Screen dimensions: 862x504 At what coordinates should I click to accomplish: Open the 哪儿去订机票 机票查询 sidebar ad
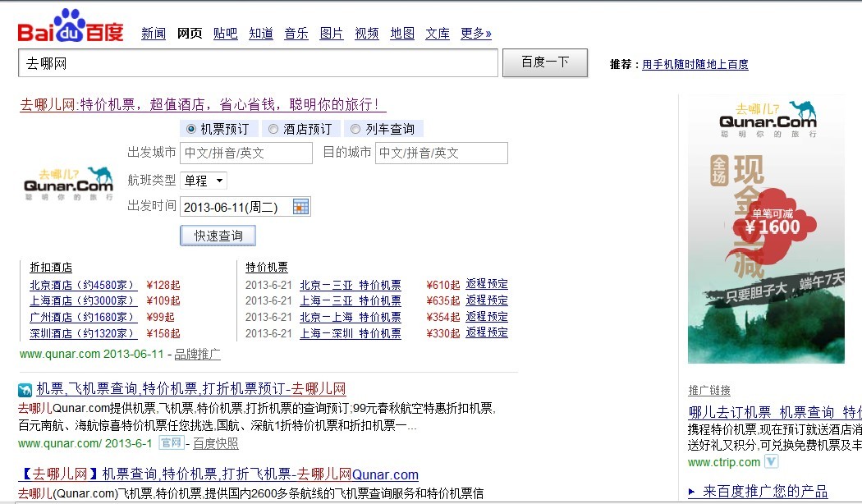[775, 412]
